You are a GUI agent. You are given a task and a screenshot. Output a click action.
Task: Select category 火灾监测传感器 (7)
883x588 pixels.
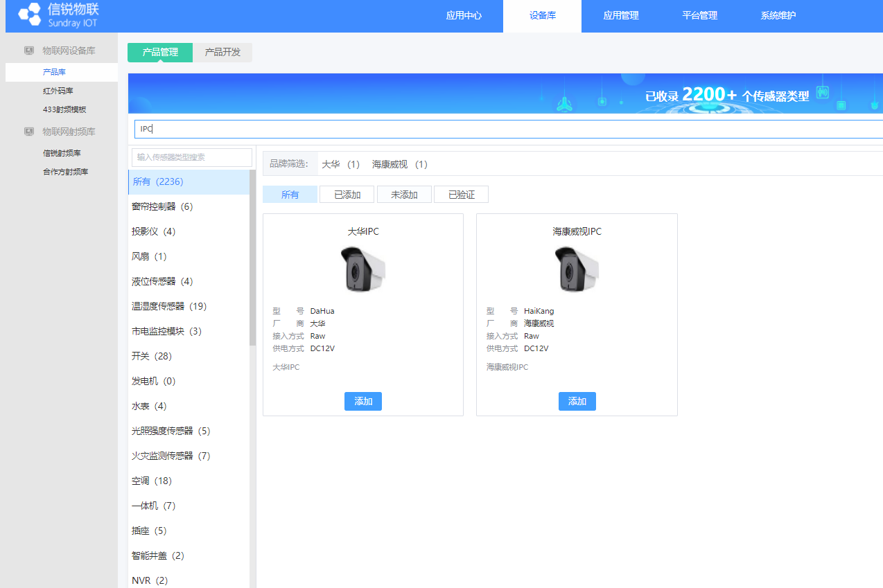coord(189,456)
